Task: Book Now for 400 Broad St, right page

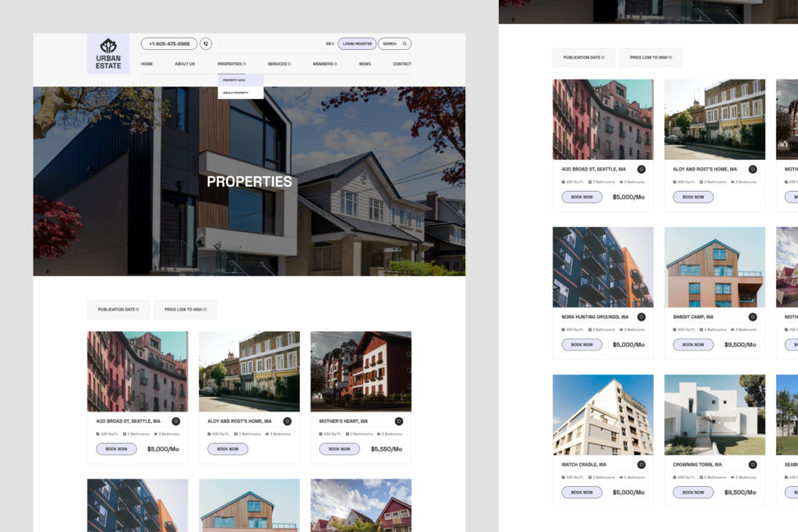Action: pos(581,197)
